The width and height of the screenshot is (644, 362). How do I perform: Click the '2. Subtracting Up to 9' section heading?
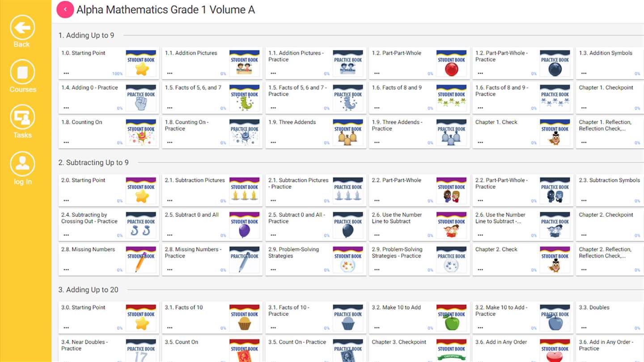click(x=93, y=163)
